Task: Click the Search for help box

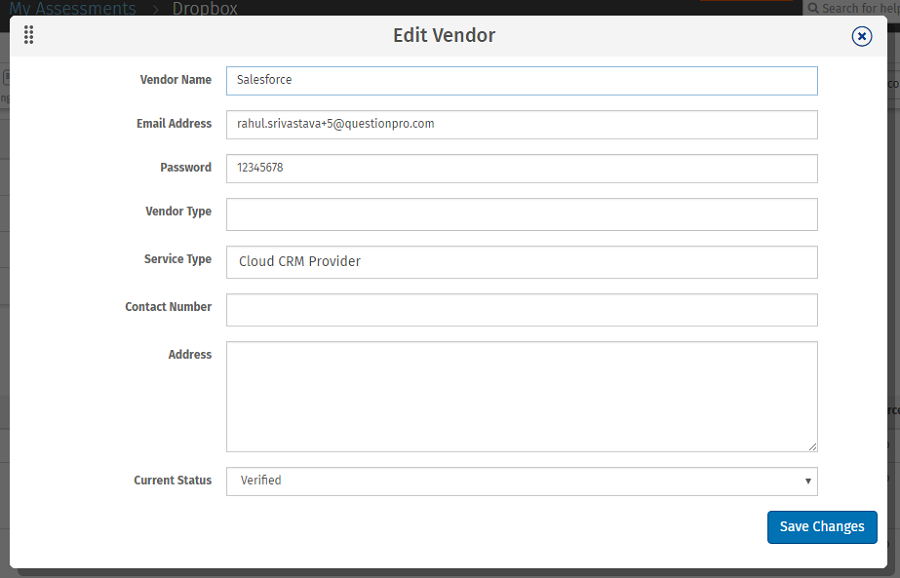Action: 851,8
